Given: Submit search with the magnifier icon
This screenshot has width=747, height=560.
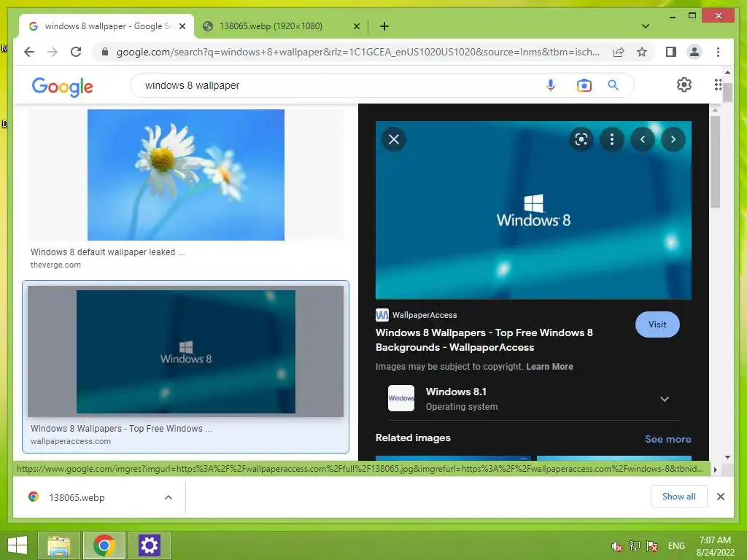Looking at the screenshot, I should click(x=613, y=85).
